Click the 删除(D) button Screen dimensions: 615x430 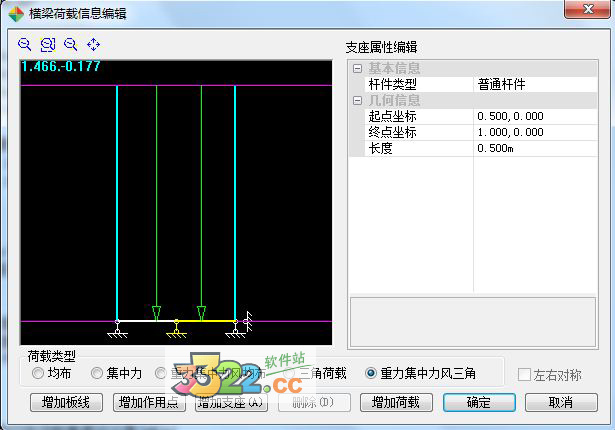314,403
